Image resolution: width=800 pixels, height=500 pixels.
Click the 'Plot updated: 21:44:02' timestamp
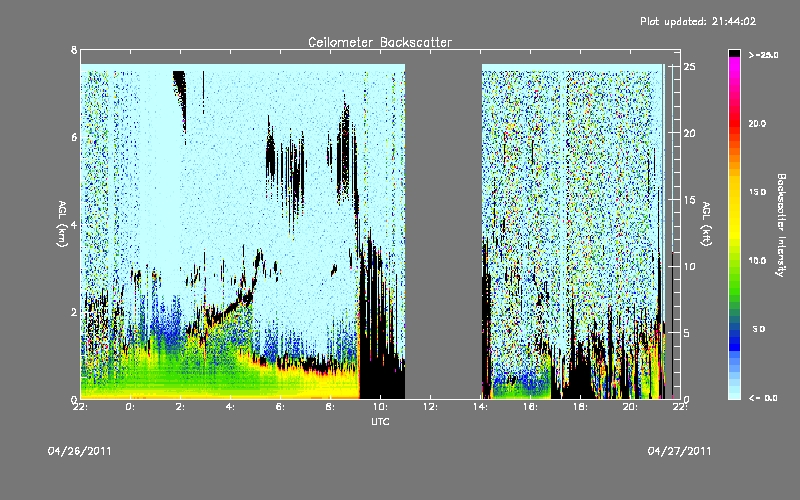click(698, 21)
